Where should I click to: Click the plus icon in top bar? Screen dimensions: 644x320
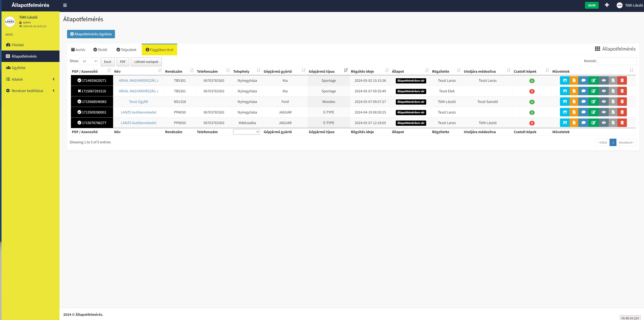[x=607, y=5]
